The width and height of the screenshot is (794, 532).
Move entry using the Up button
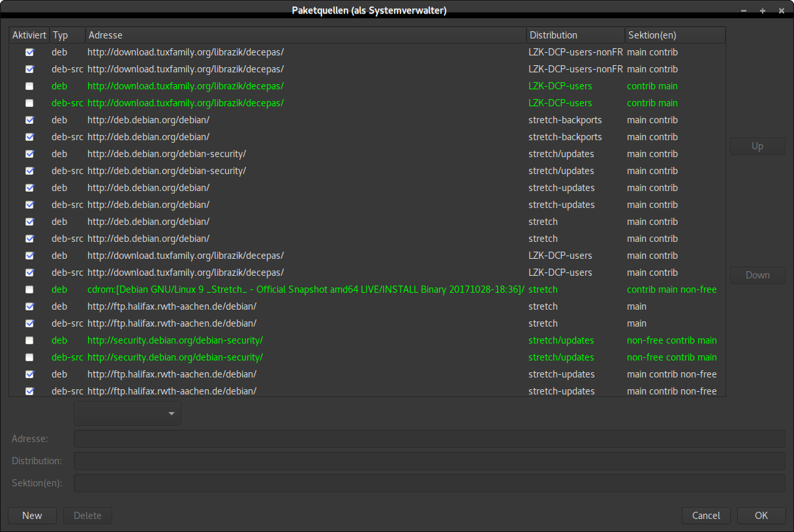(x=757, y=146)
